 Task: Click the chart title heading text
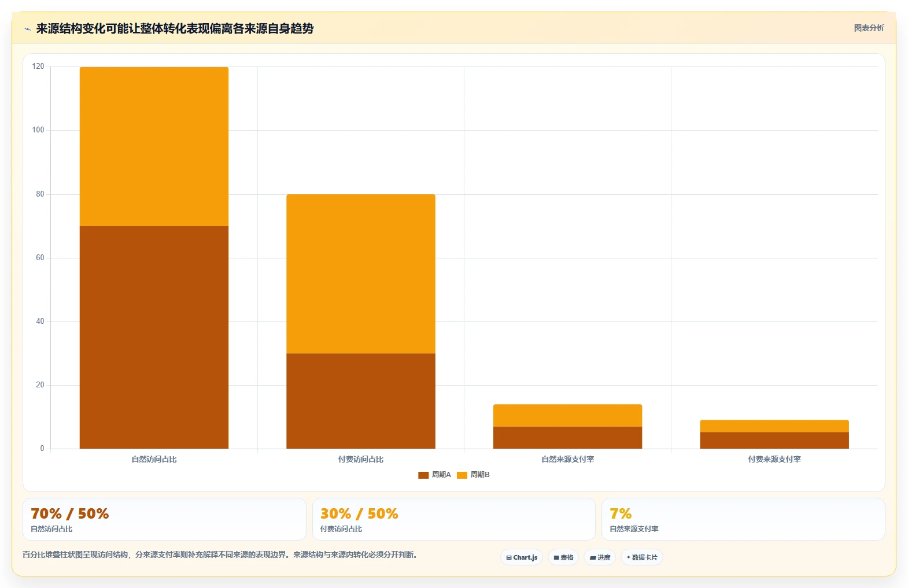[175, 28]
